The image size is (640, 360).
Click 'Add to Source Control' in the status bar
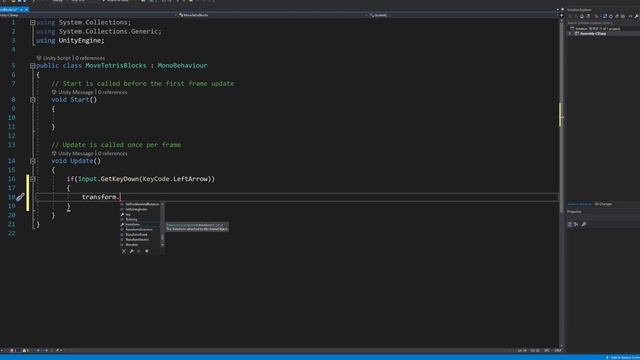(624, 357)
